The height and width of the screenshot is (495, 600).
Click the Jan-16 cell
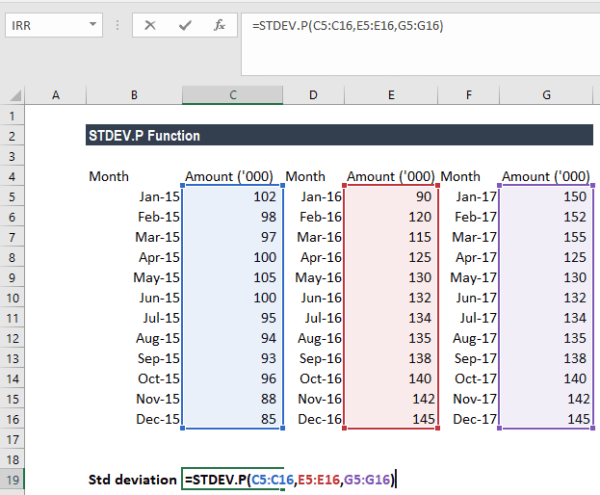point(313,197)
